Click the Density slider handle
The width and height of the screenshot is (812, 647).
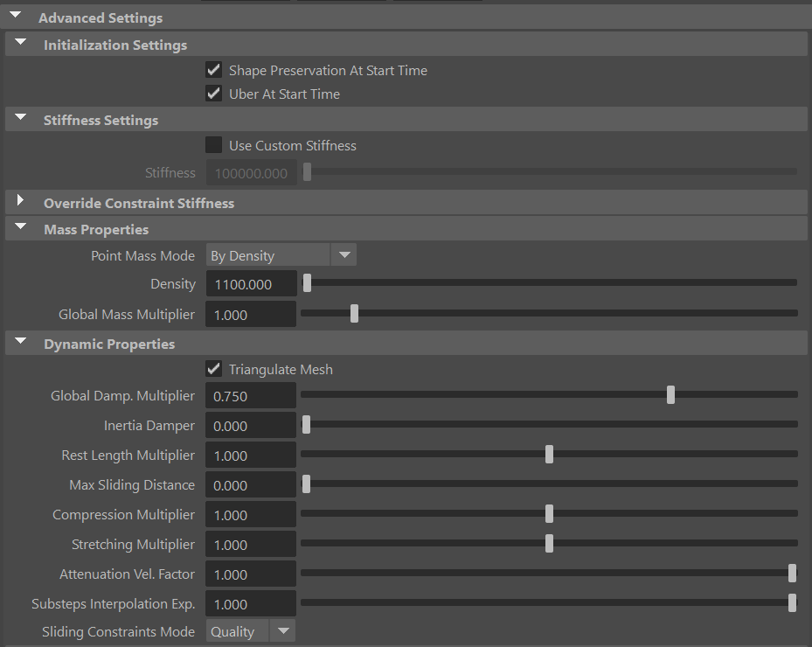[307, 282]
